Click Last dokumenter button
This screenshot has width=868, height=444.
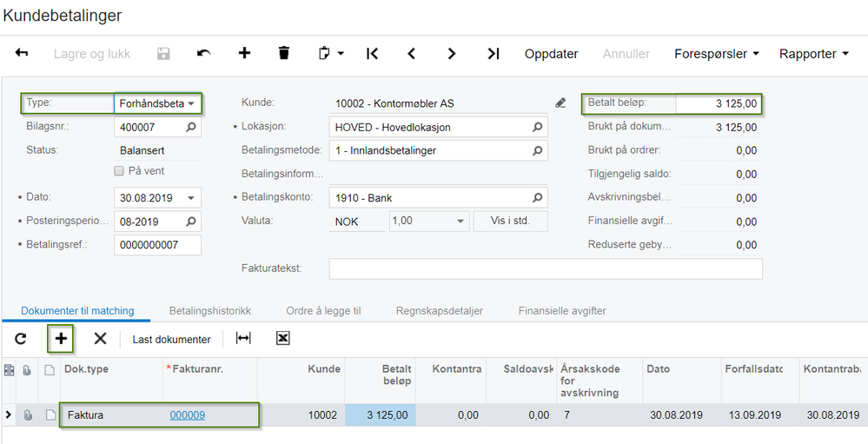172,340
